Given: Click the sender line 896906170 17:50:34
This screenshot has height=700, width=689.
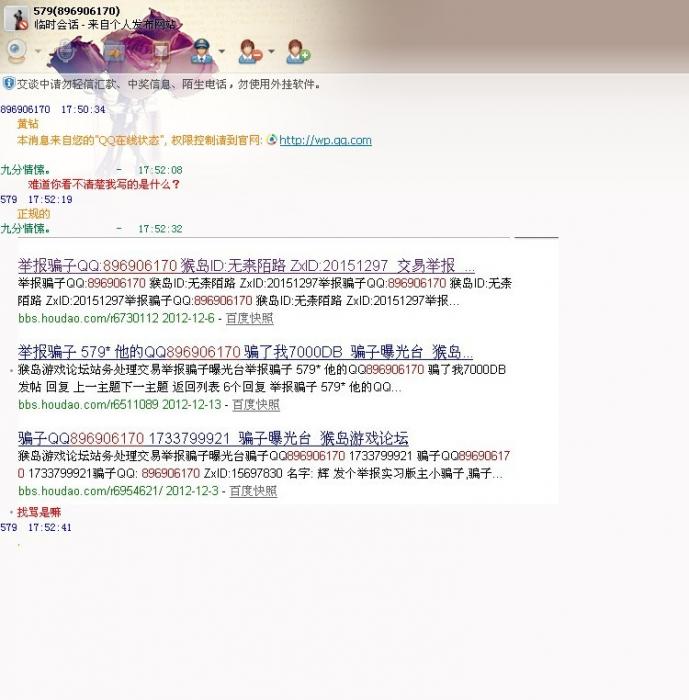Looking at the screenshot, I should 53,109.
